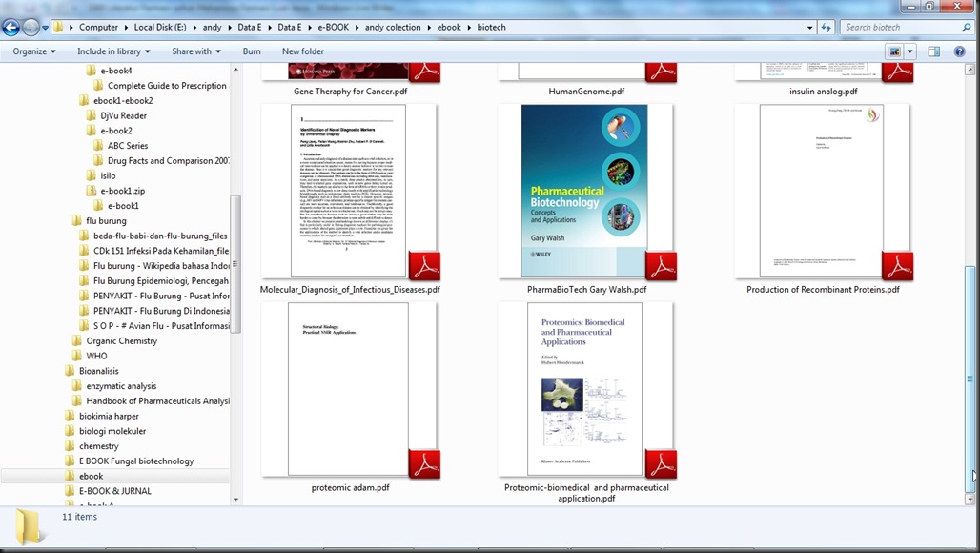
Task: Click the file pane scroll up arrow
Action: coord(970,69)
